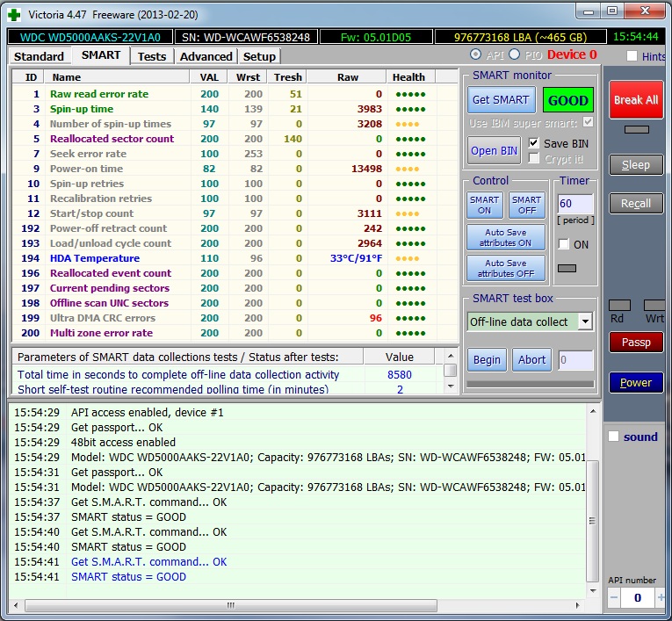Decrease API number with minus button
This screenshot has height=621, width=672.
pos(614,597)
